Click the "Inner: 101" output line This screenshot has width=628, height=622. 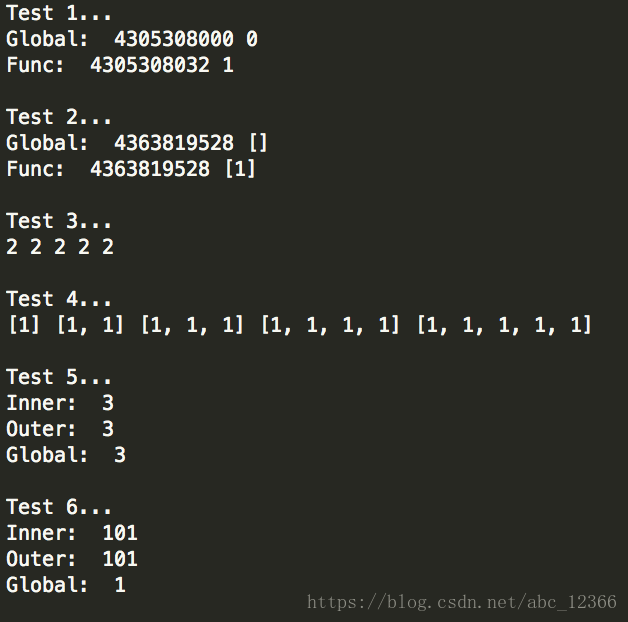click(x=72, y=533)
